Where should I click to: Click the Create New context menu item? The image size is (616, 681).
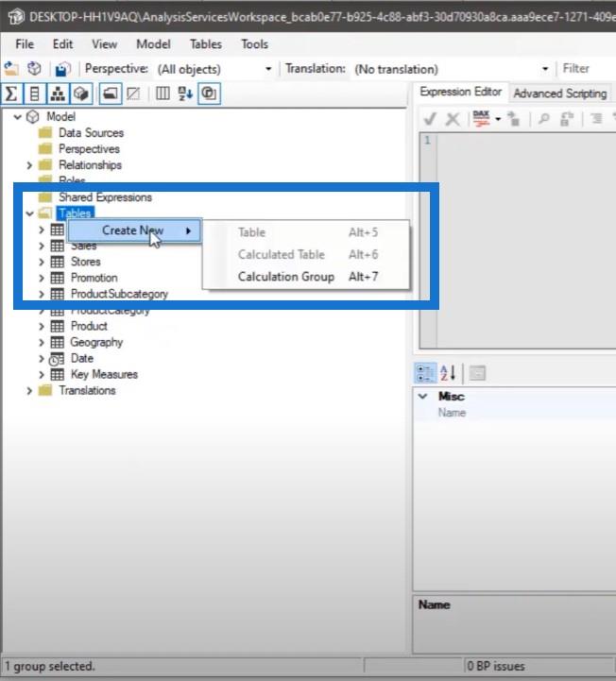pos(135,230)
